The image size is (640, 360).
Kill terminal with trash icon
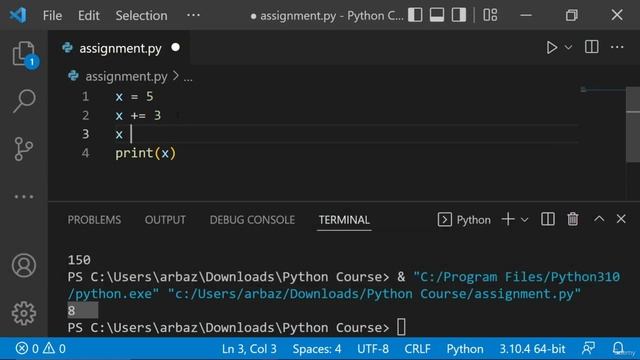pos(573,219)
